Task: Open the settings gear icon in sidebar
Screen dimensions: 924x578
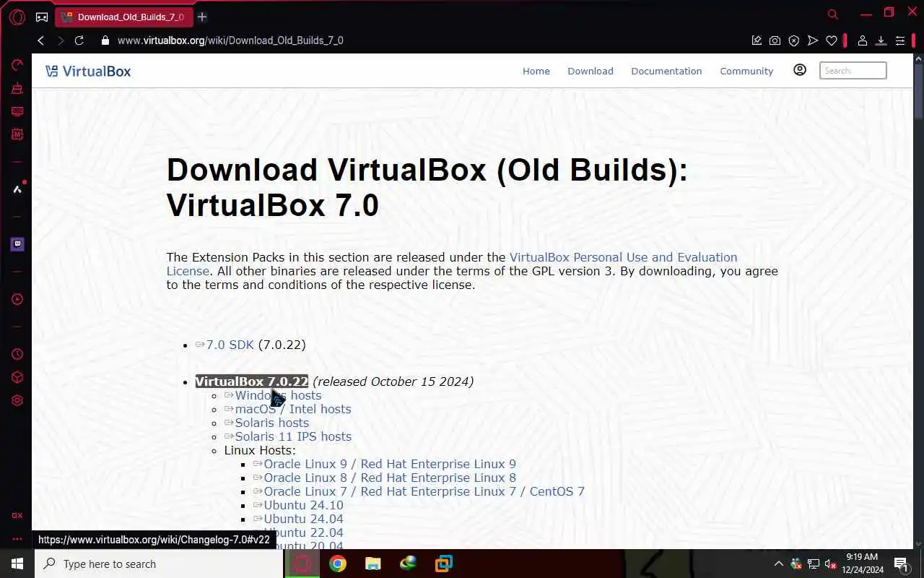Action: (17, 400)
